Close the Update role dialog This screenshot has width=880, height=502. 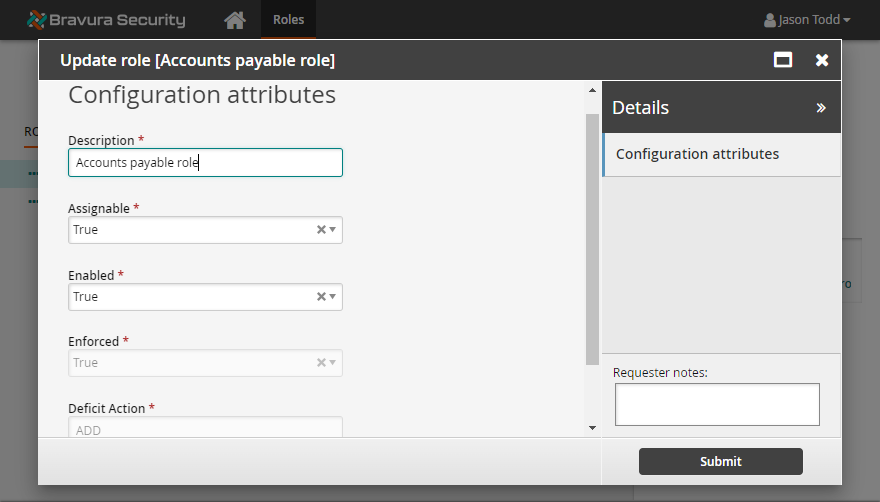coord(822,60)
